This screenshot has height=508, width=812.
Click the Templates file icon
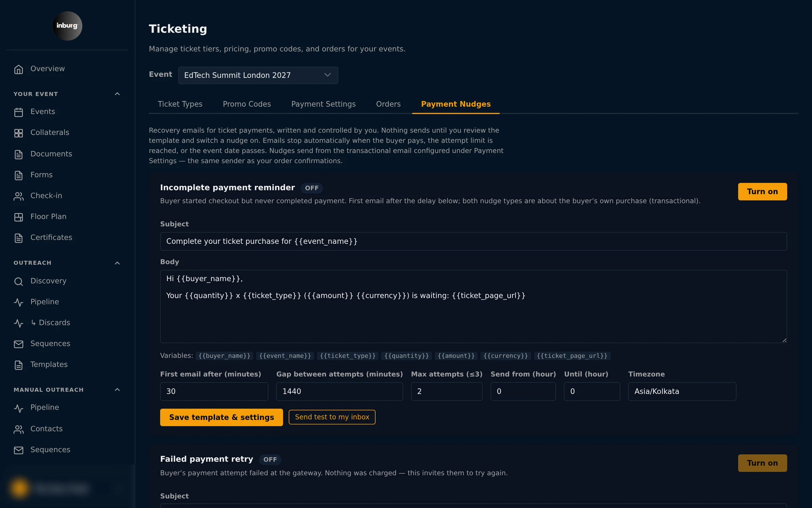19,365
